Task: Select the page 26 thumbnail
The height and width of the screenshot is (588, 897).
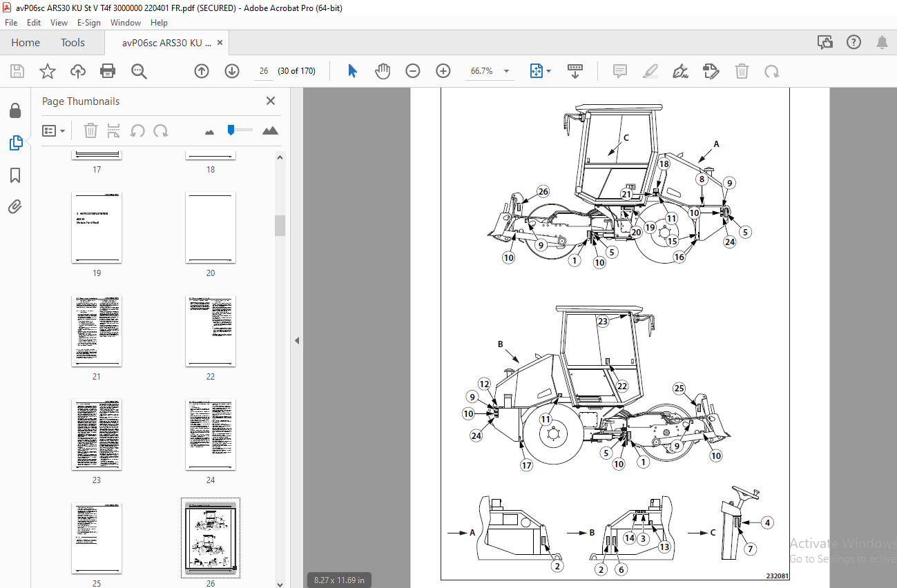Action: (x=211, y=538)
